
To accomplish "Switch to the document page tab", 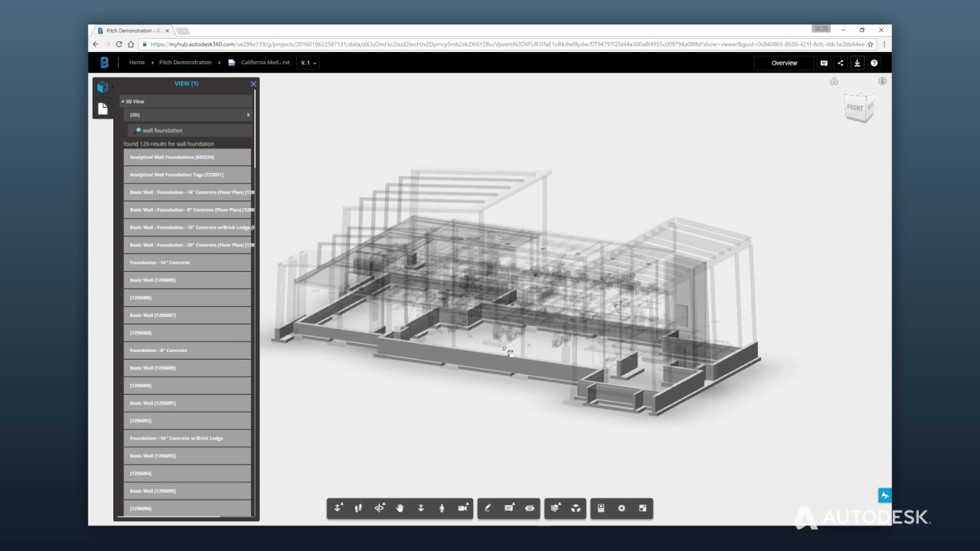I will pyautogui.click(x=102, y=108).
